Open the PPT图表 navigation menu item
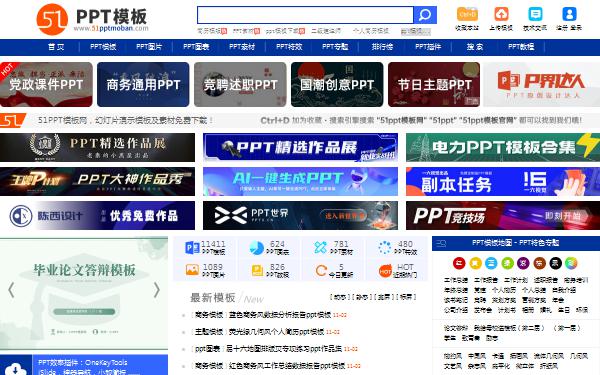The image size is (600, 375). 196,47
